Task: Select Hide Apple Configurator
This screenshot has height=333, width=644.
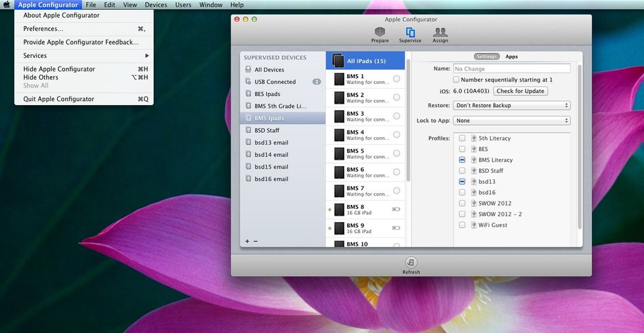Action: tap(84, 69)
